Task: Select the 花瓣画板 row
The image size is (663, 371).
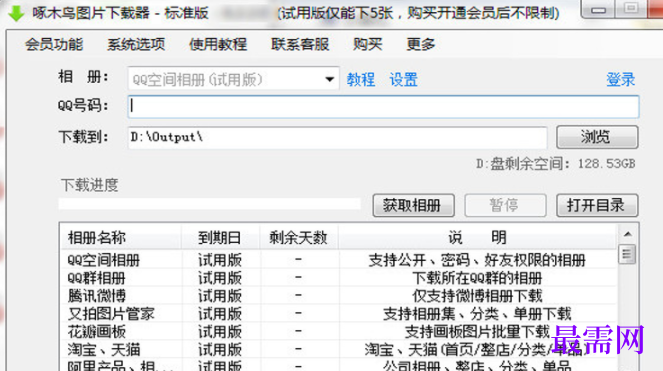Action: click(x=337, y=332)
